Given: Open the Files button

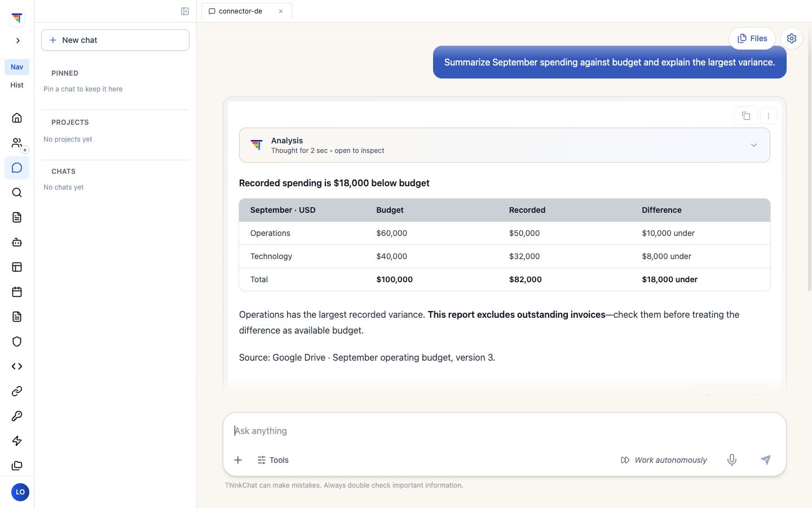Looking at the screenshot, I should click(752, 38).
